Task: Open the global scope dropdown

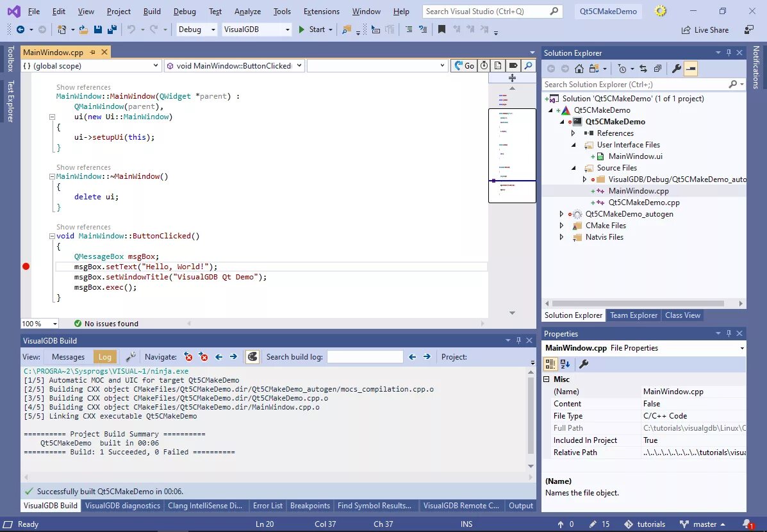Action: (x=91, y=65)
